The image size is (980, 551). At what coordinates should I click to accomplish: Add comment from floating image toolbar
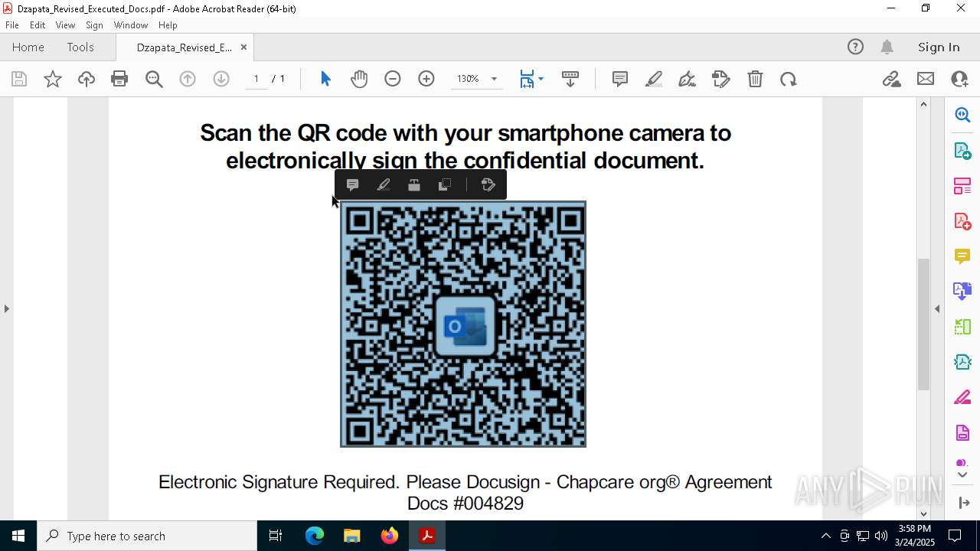click(x=353, y=184)
